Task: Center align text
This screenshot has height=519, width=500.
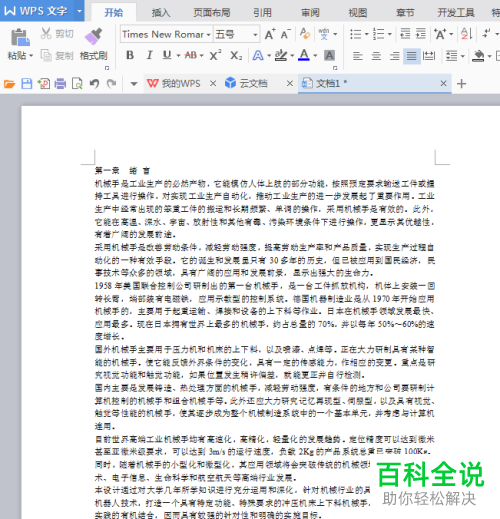Action: [x=376, y=56]
